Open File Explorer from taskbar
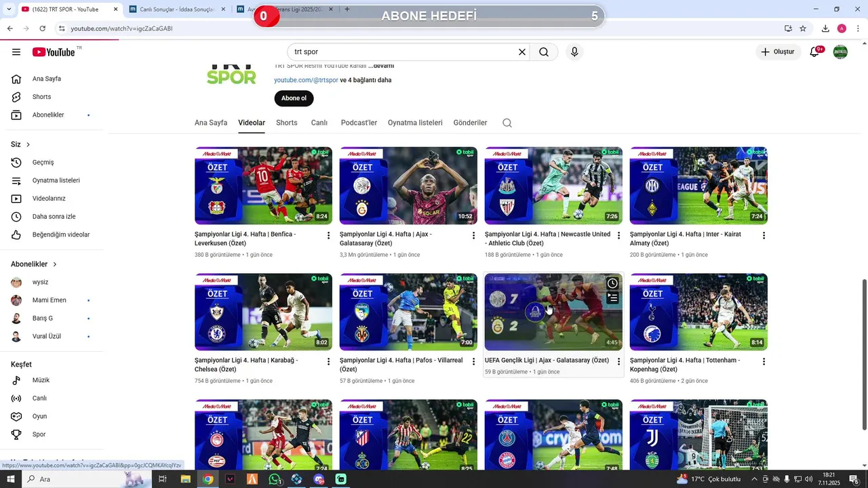 coord(185,479)
